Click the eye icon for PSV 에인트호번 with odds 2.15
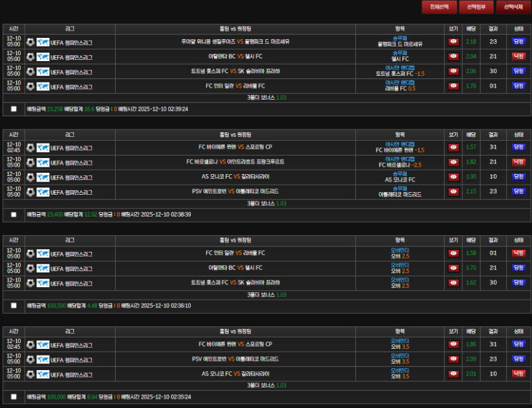The image size is (532, 408). [454, 191]
